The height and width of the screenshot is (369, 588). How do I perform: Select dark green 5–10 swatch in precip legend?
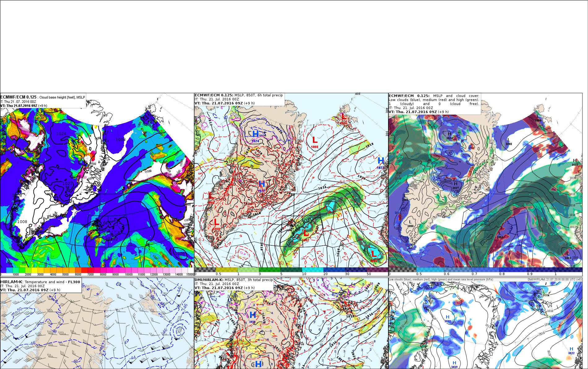[x=291, y=270]
